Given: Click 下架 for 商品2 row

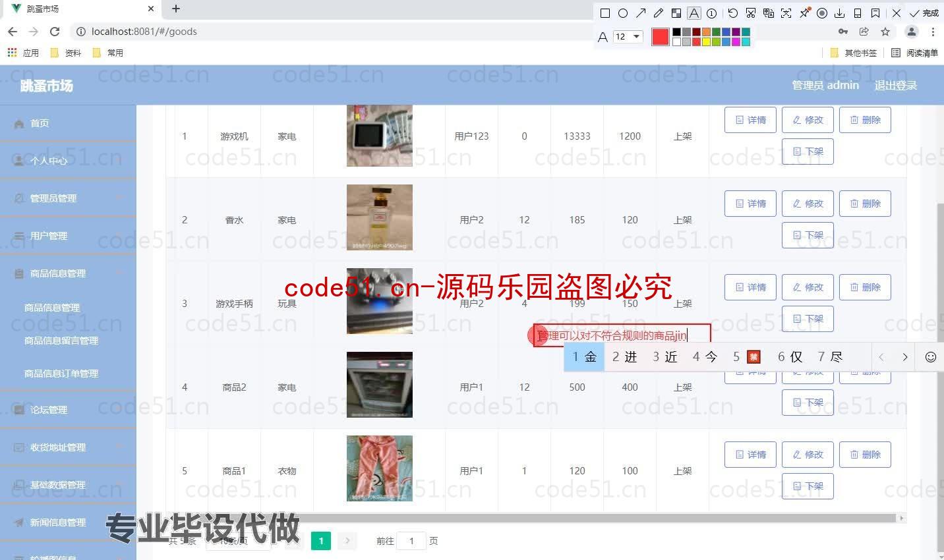Looking at the screenshot, I should click(808, 403).
